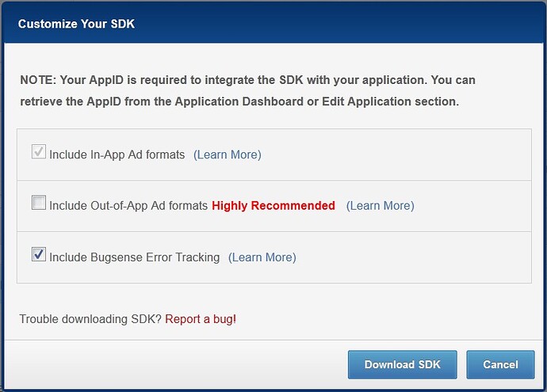Click the word NOTE in the notice
This screenshot has width=547, height=392.
pyautogui.click(x=38, y=80)
